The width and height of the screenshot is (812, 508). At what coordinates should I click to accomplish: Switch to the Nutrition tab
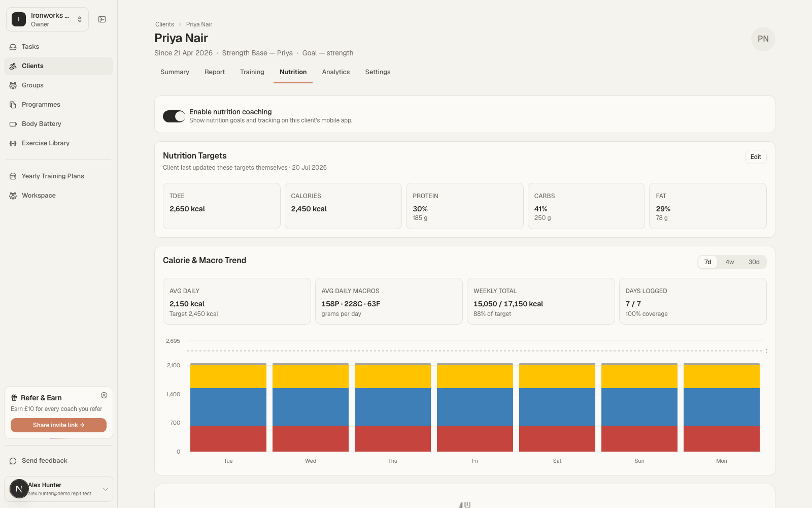pos(293,72)
